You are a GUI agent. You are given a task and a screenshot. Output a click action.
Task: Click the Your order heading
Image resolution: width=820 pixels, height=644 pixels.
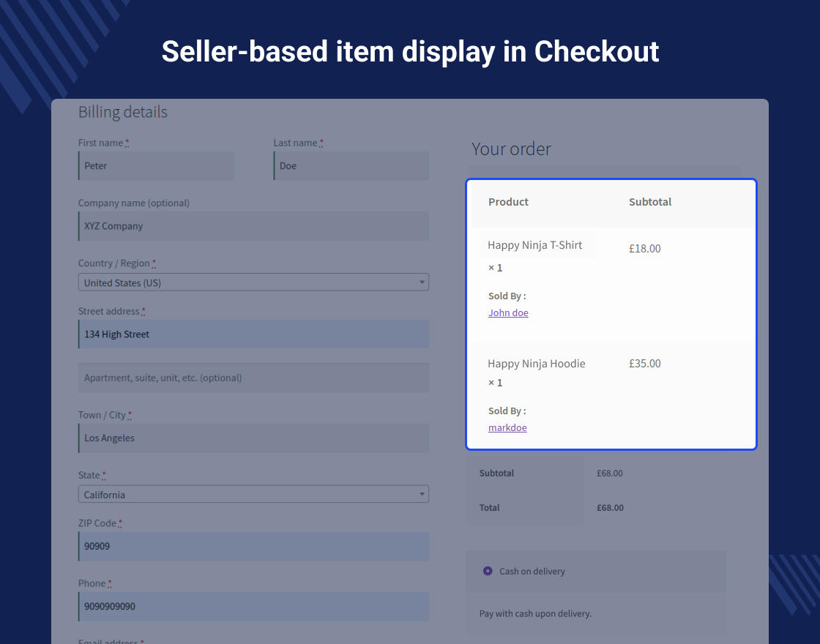click(511, 149)
